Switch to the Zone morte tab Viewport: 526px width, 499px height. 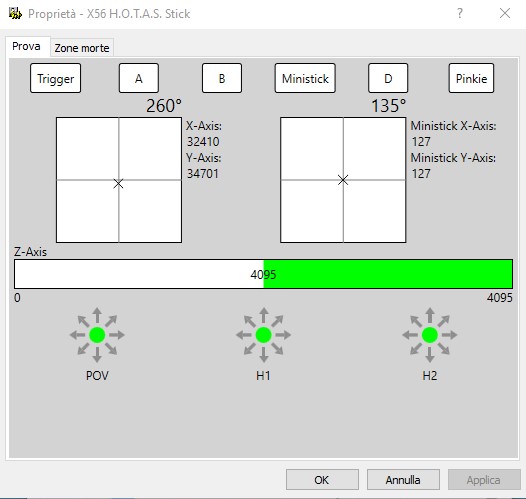click(x=82, y=48)
